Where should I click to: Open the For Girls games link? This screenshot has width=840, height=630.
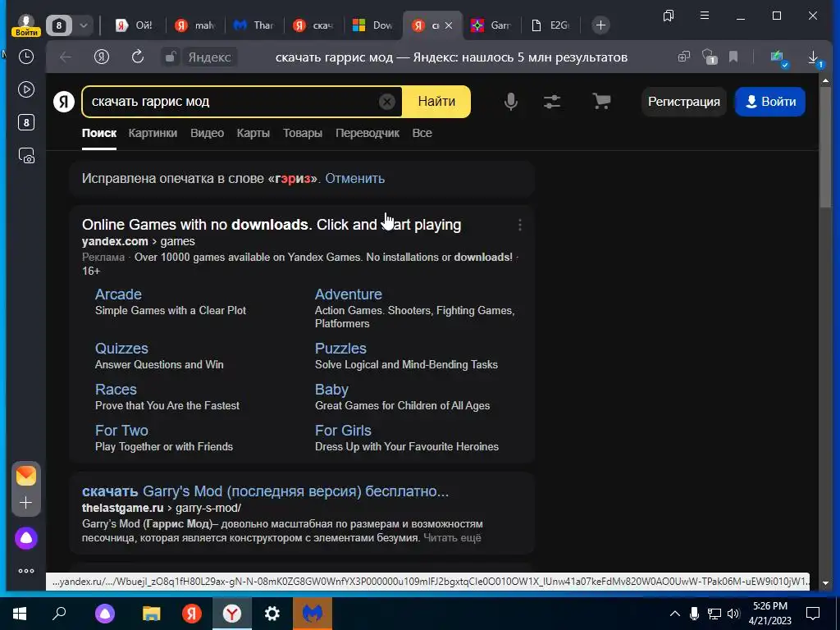click(343, 430)
